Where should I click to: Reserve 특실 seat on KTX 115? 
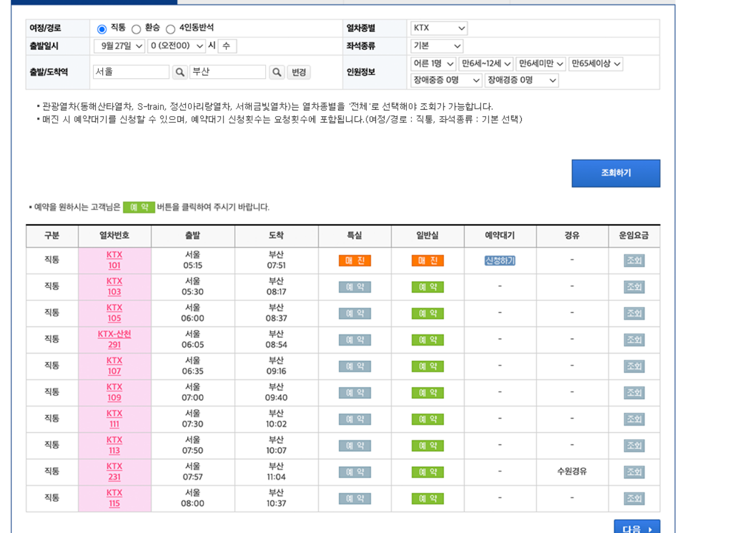coord(355,499)
